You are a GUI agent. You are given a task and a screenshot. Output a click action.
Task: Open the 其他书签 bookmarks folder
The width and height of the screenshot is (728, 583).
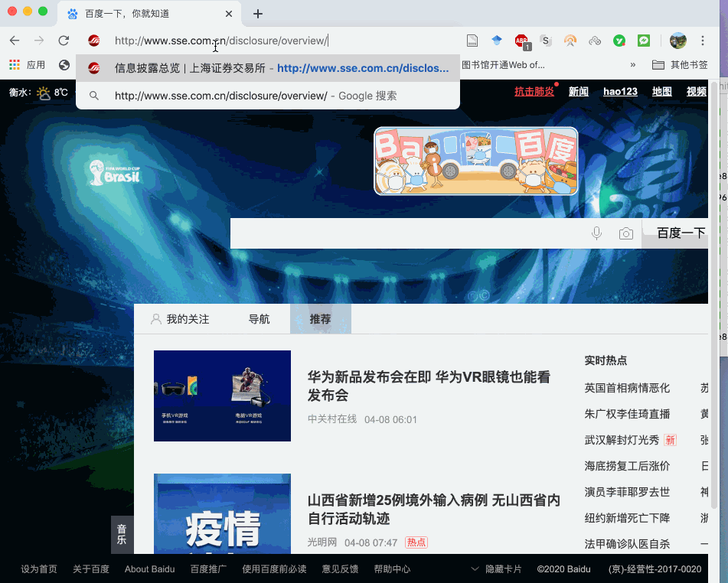pyautogui.click(x=680, y=65)
